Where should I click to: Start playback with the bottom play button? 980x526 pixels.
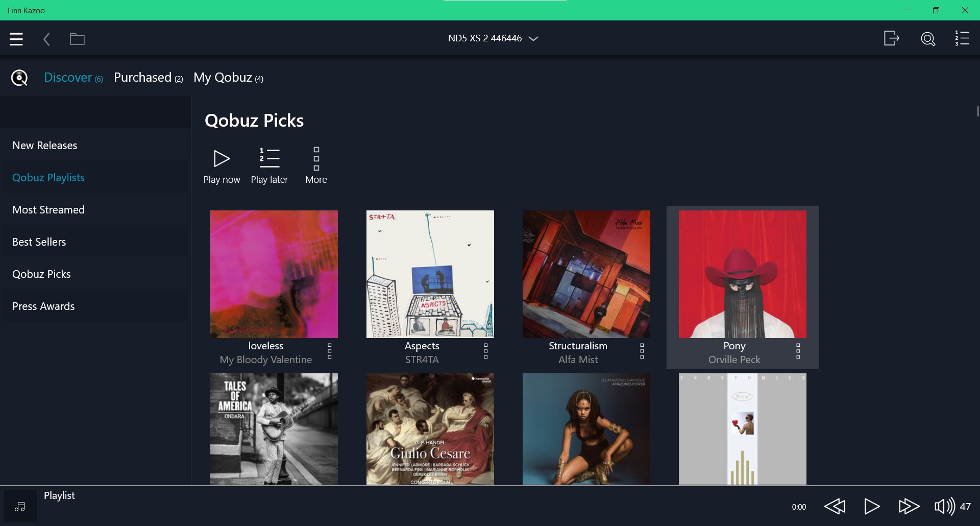[872, 506]
